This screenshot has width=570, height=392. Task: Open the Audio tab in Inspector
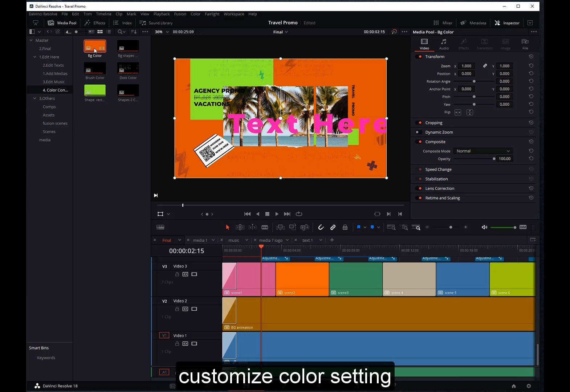click(x=444, y=44)
